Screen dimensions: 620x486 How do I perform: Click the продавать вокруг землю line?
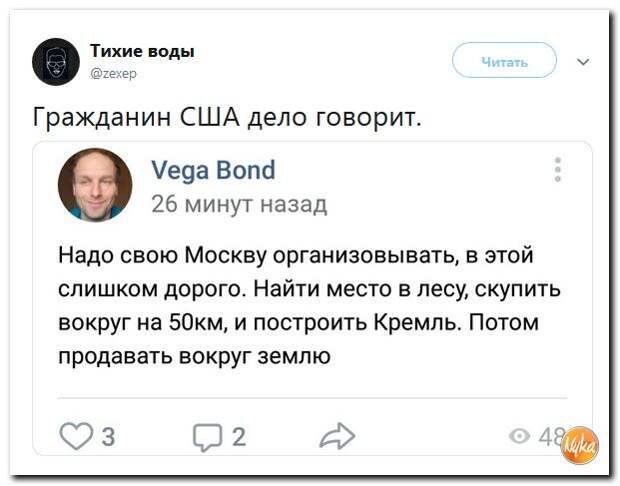point(194,356)
